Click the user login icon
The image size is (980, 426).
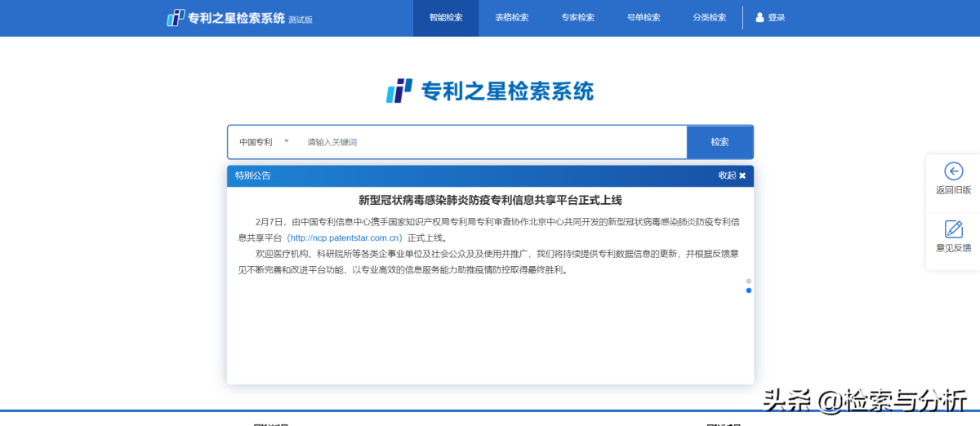[x=759, y=17]
